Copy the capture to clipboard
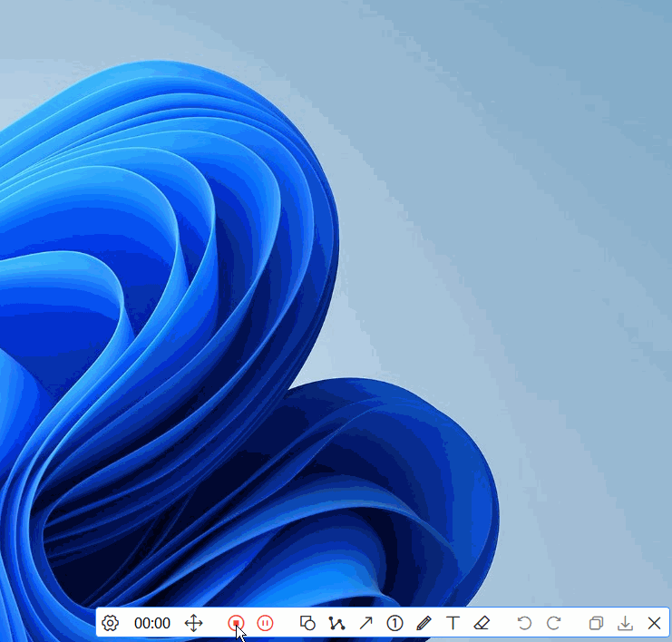672x642 pixels. click(596, 623)
